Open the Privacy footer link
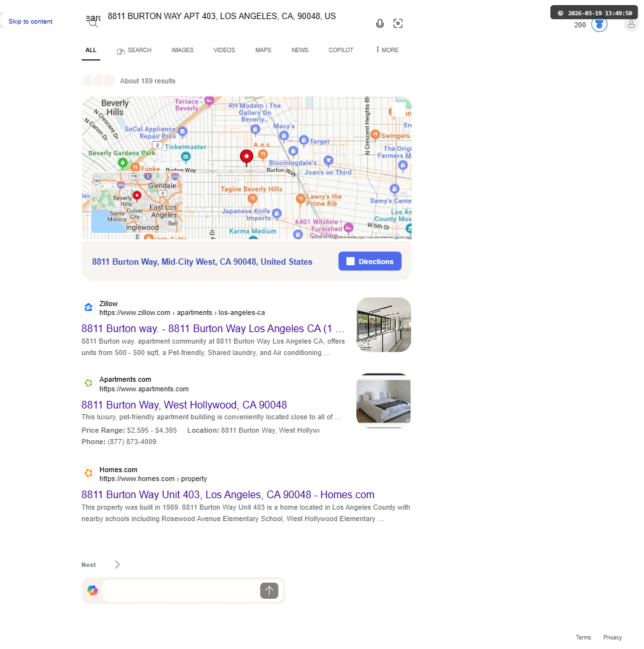Screen dimensions: 644x649 [x=613, y=638]
